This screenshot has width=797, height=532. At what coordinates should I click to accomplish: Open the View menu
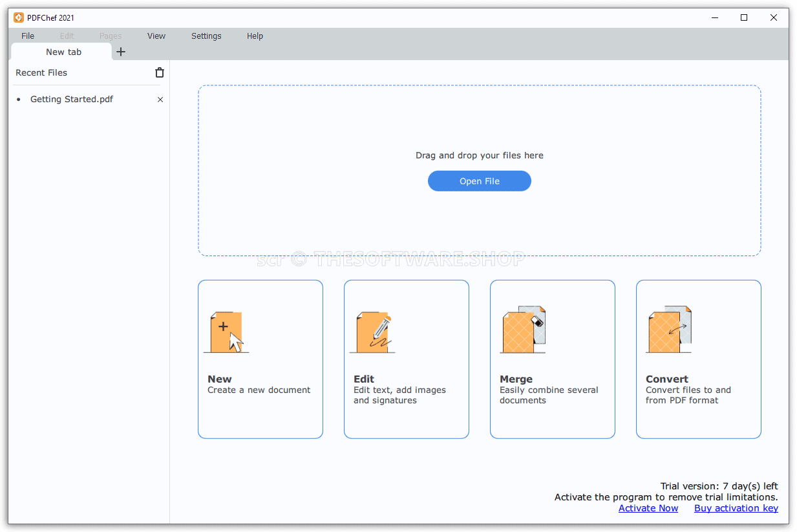coord(156,36)
